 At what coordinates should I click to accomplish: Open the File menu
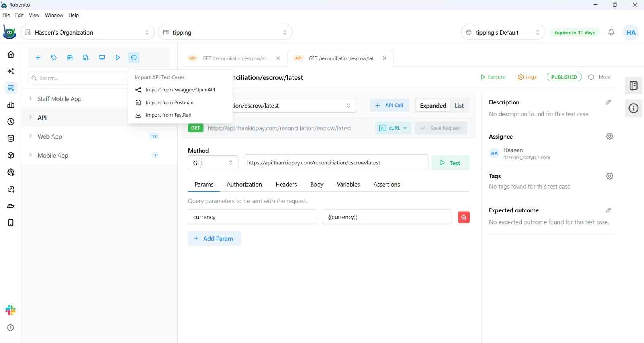point(6,15)
